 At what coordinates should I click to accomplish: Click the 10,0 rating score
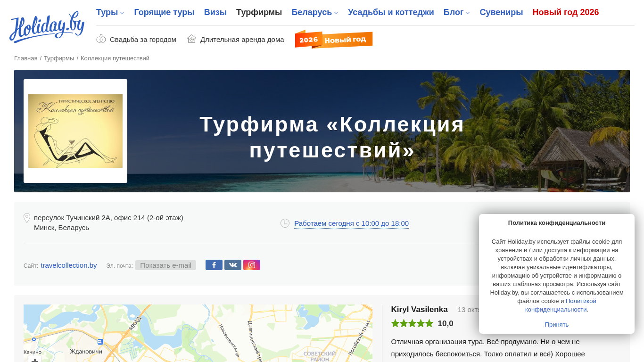tap(446, 323)
